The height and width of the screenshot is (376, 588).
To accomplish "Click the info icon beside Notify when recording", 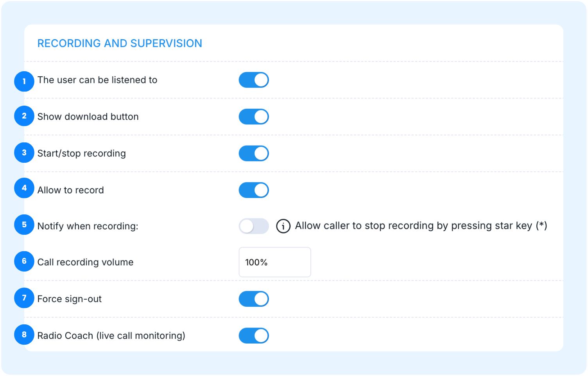I will coord(283,226).
